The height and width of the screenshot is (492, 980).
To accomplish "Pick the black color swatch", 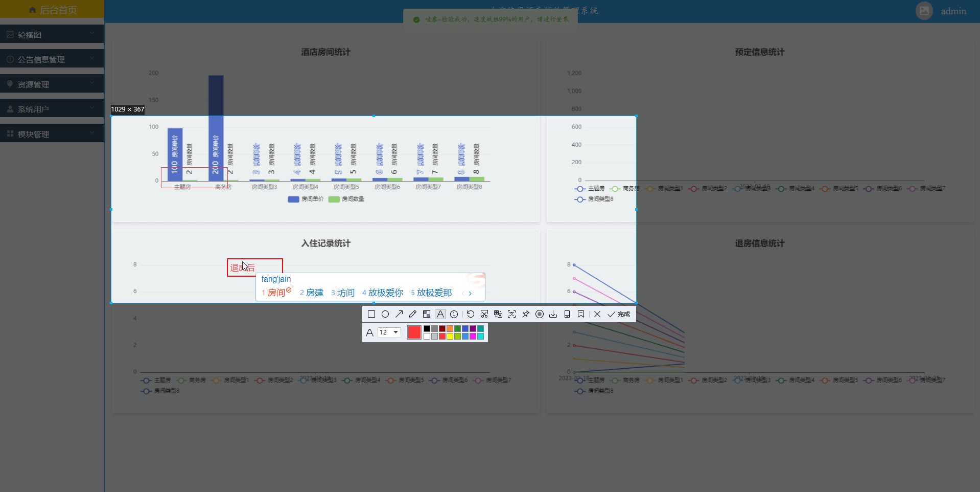I will click(427, 329).
